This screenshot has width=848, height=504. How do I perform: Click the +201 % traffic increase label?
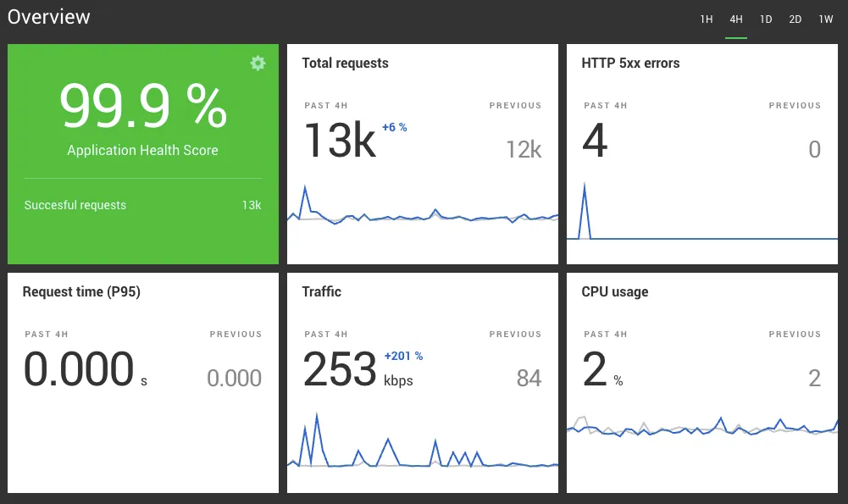[403, 356]
